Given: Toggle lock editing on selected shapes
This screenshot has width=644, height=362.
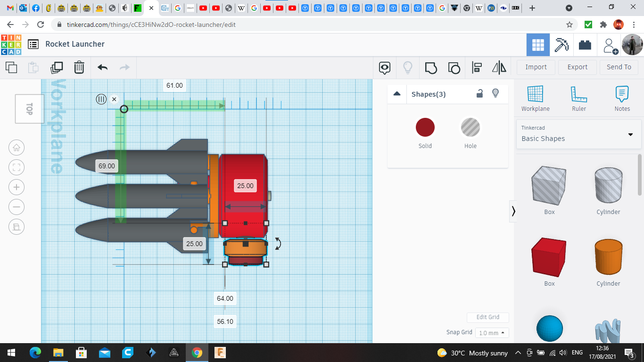Looking at the screenshot, I should 479,93.
